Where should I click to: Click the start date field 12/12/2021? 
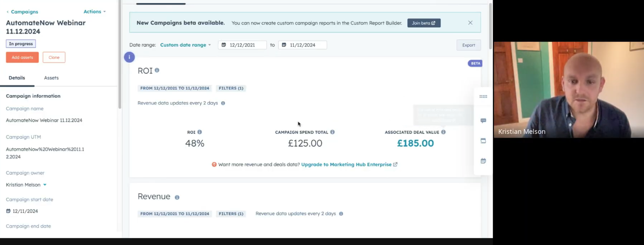click(242, 45)
